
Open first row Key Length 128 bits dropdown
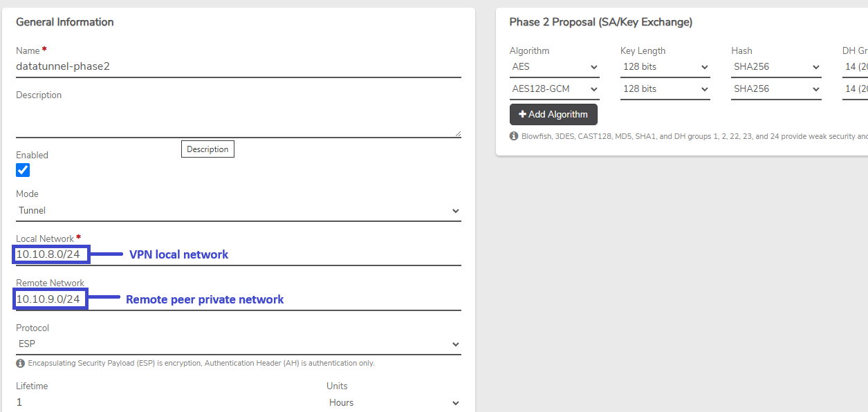click(665, 67)
